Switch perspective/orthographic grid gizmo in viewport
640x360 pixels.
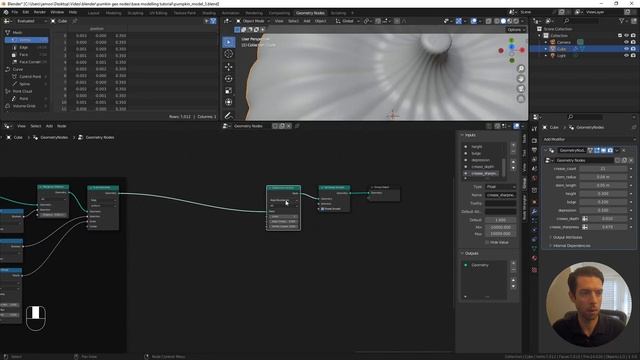521,99
